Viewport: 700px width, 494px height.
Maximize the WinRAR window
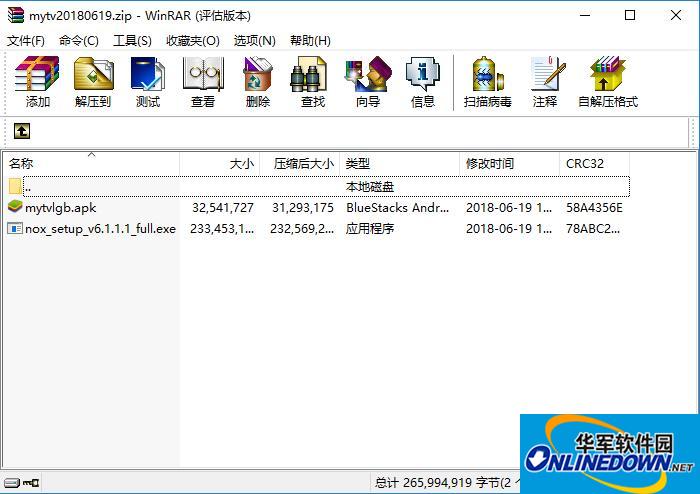630,15
